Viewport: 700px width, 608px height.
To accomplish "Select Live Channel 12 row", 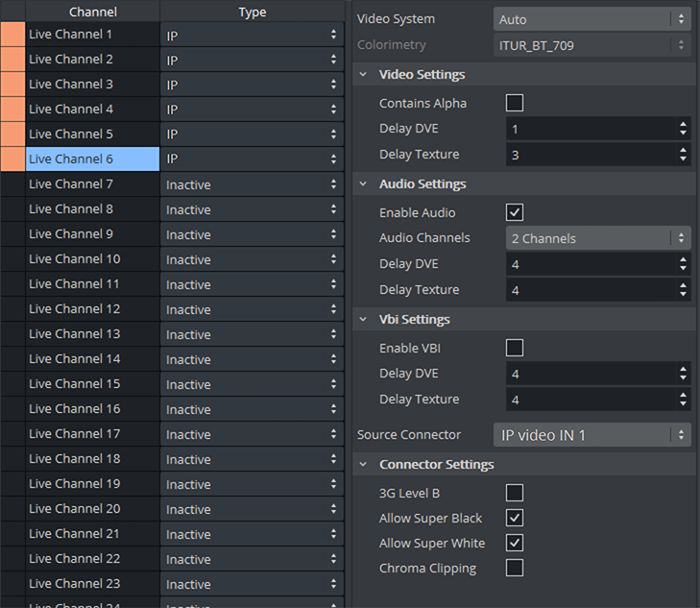I will click(x=92, y=309).
